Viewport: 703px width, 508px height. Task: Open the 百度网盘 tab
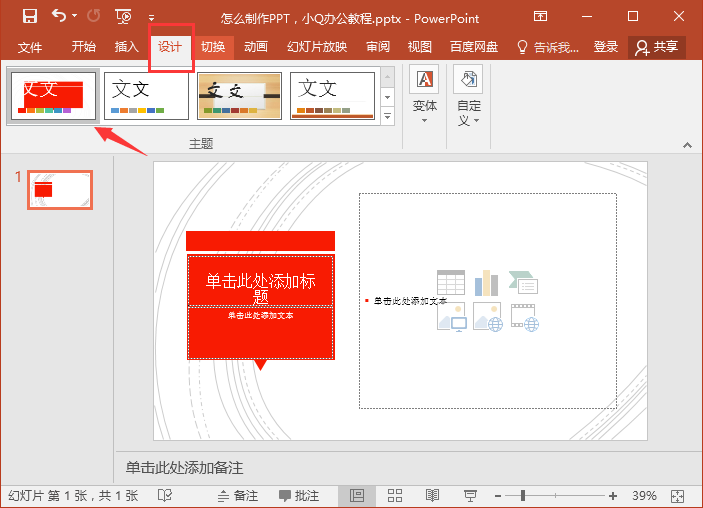[474, 47]
